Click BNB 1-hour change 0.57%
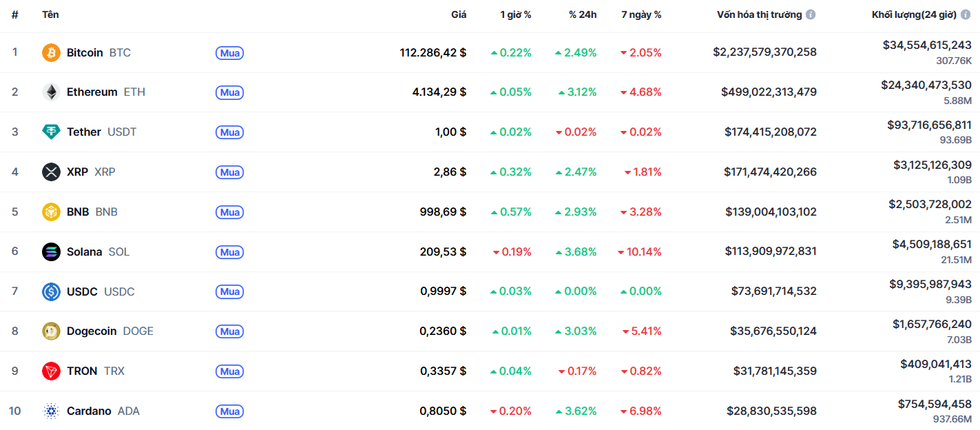 pos(511,212)
